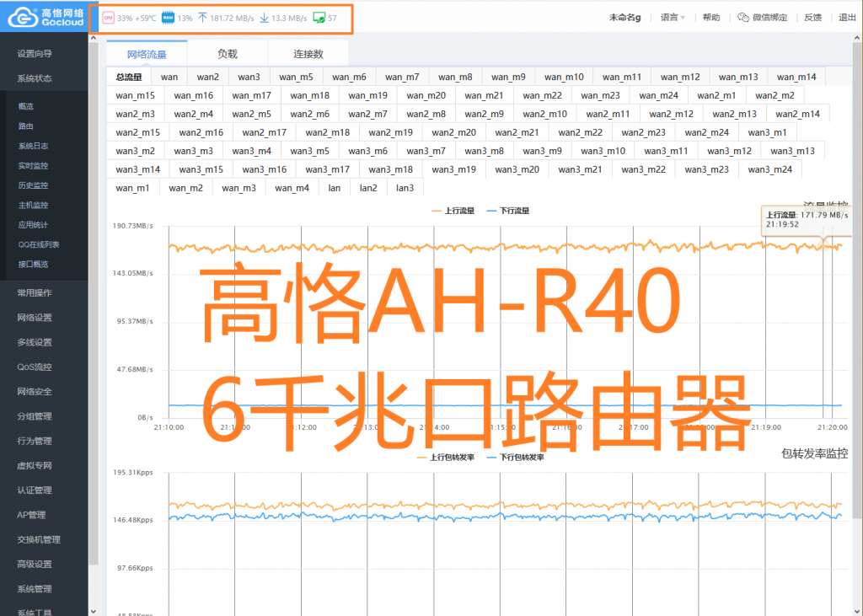Viewport: 863px width, 616px height.
Task: Toggle the 上行流量 legend series
Action: click(453, 211)
